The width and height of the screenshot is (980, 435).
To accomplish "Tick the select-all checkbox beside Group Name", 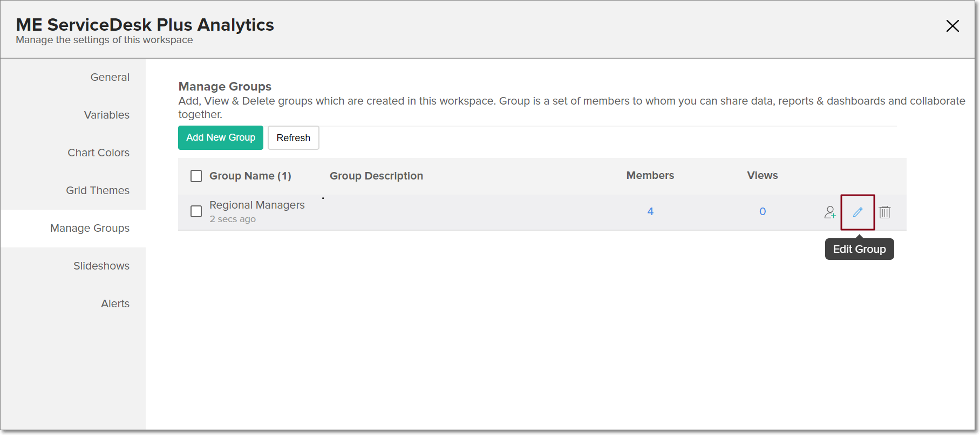I will [196, 176].
